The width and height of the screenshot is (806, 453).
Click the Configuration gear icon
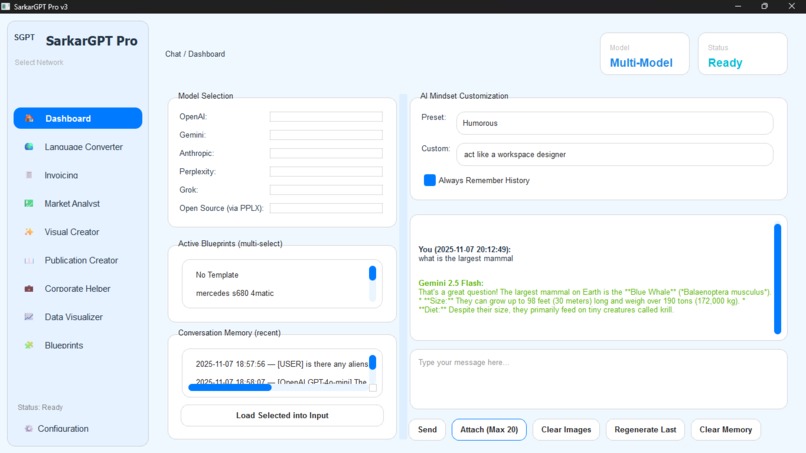click(29, 428)
